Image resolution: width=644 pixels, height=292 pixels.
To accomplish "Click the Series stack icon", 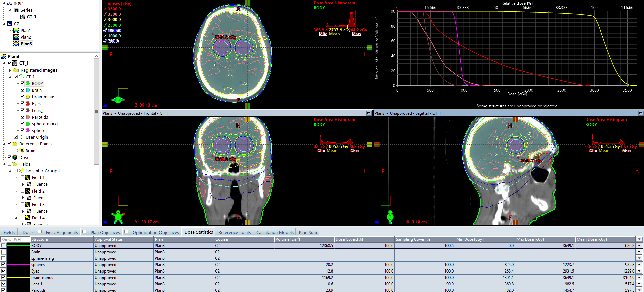I will click(x=16, y=10).
